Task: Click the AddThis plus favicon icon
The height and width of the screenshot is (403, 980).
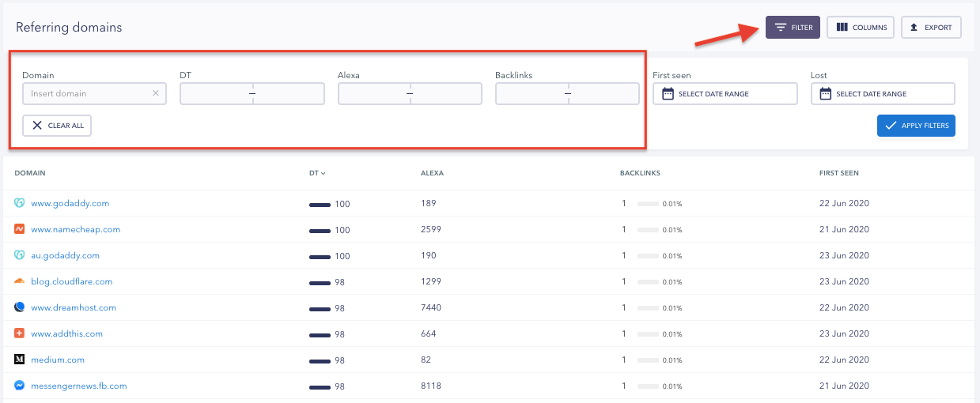Action: [x=20, y=333]
